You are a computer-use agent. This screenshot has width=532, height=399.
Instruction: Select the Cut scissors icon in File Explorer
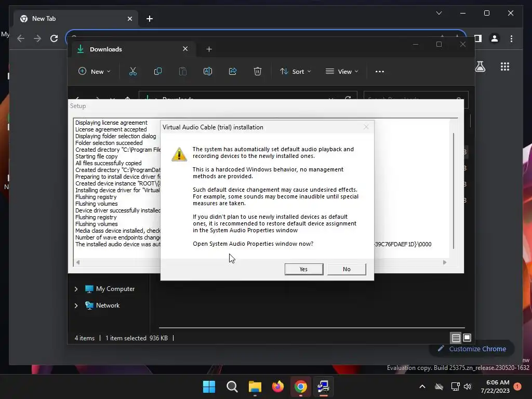coord(132,71)
